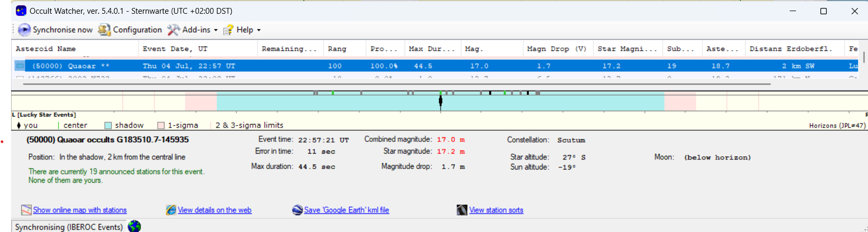Screen dimensions: 868x232
Task: Toggle the checkbox for the Quaoar event
Action: tap(20, 66)
